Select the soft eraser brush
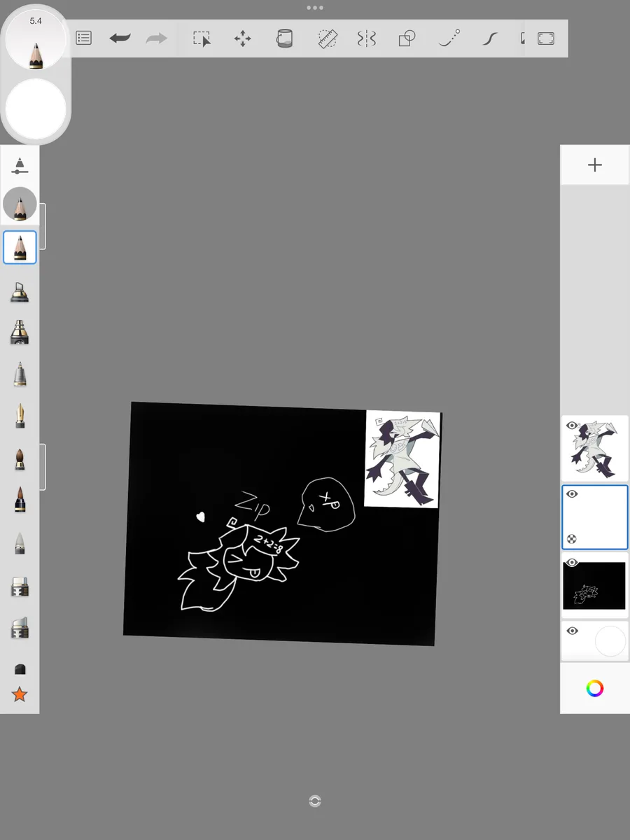 (20, 627)
